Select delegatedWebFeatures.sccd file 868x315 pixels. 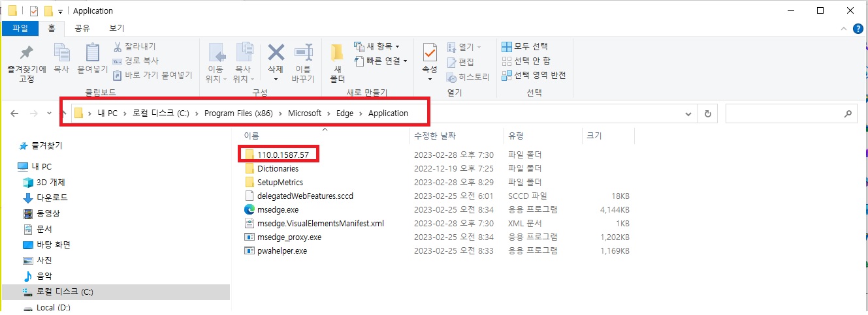305,196
